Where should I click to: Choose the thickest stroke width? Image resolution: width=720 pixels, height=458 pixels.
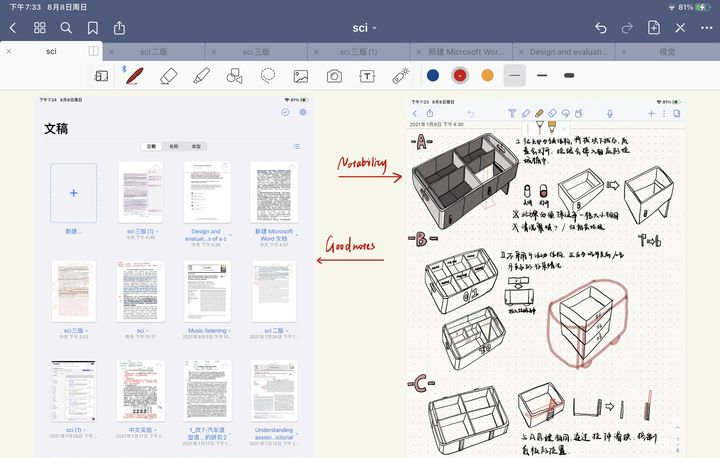[x=569, y=75]
